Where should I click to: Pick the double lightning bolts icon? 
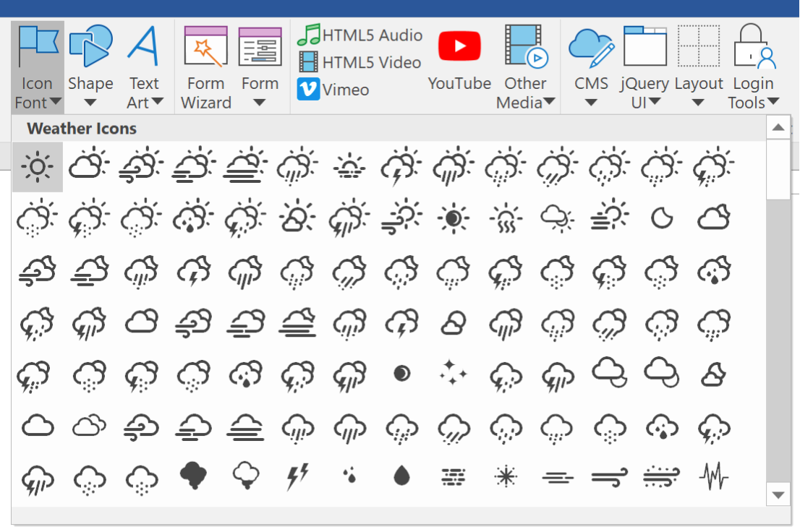[297, 477]
